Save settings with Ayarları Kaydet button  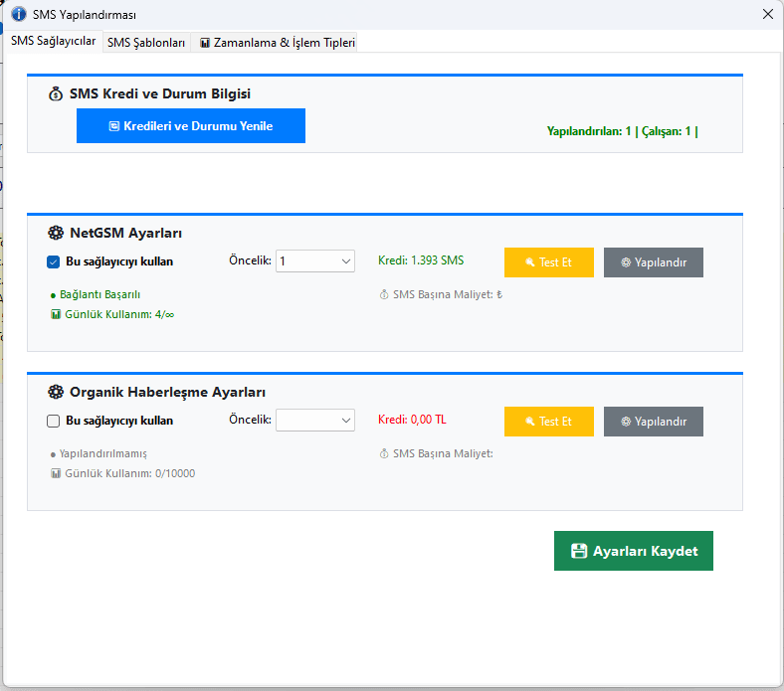click(x=633, y=551)
